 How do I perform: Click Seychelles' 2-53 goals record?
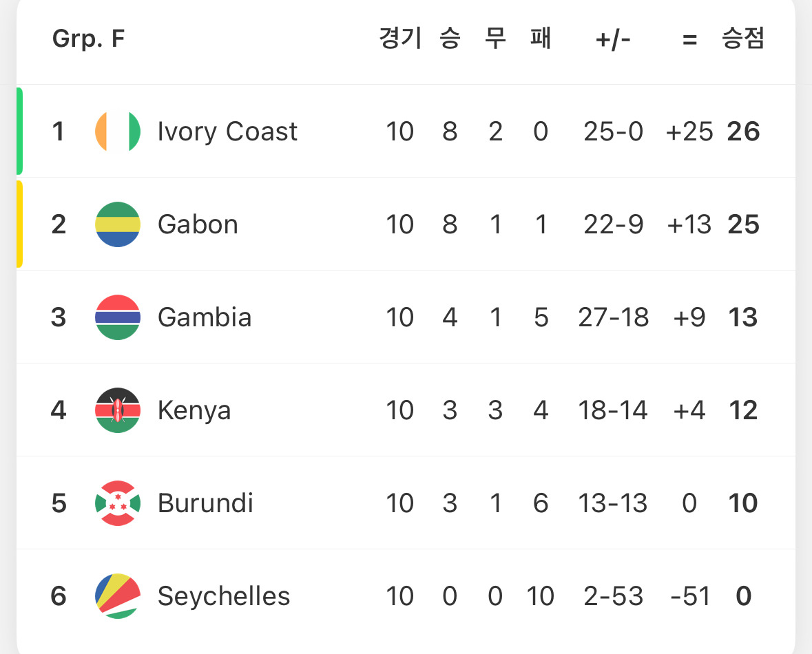point(613,596)
